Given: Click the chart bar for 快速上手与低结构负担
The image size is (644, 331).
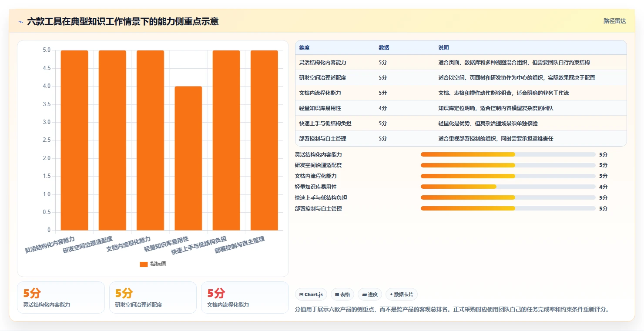Looking at the screenshot, I should 226,140.
